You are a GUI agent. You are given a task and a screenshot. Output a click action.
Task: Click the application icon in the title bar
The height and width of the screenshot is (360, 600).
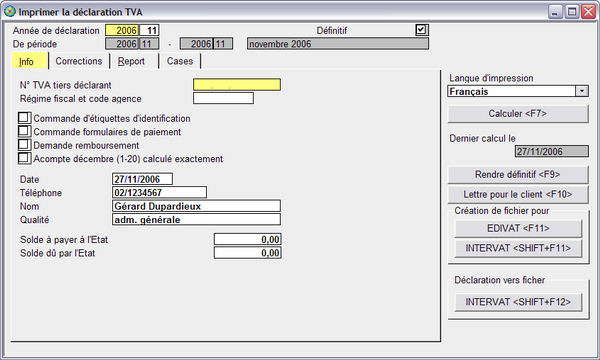(x=10, y=11)
